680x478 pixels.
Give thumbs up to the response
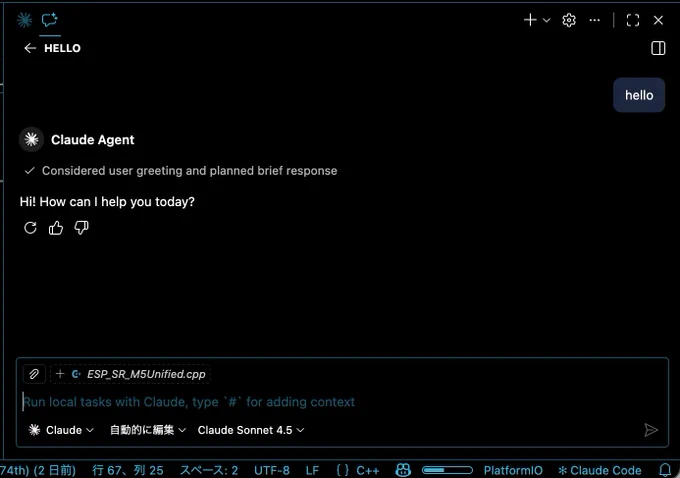[56, 228]
